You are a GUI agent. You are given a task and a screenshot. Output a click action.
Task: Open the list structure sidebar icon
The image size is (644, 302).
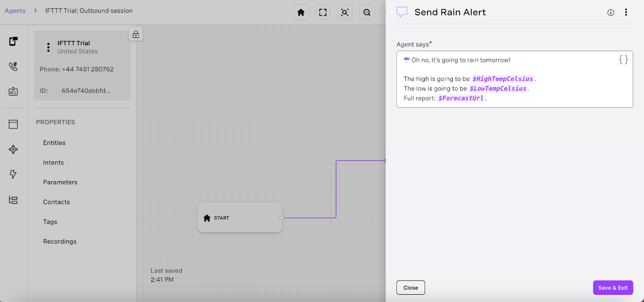[13, 200]
